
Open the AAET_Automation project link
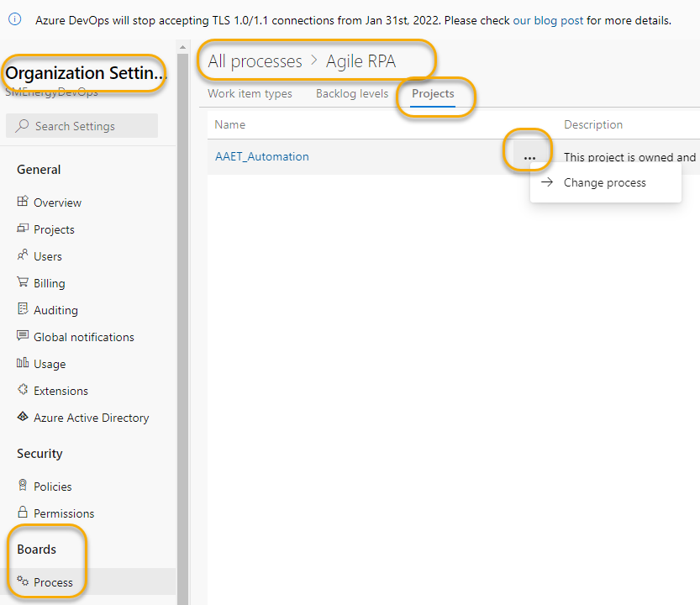click(262, 157)
